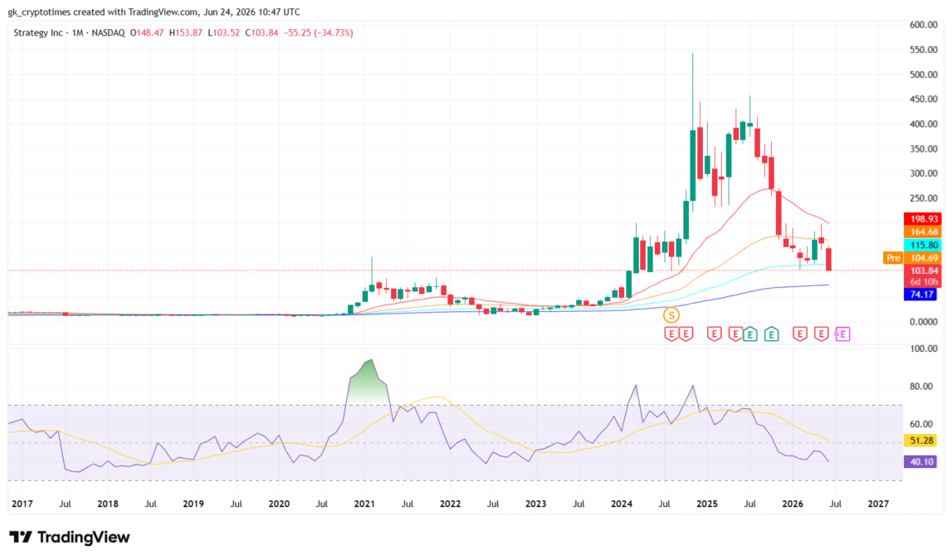Click the green earnings marker near October 2025

[771, 334]
